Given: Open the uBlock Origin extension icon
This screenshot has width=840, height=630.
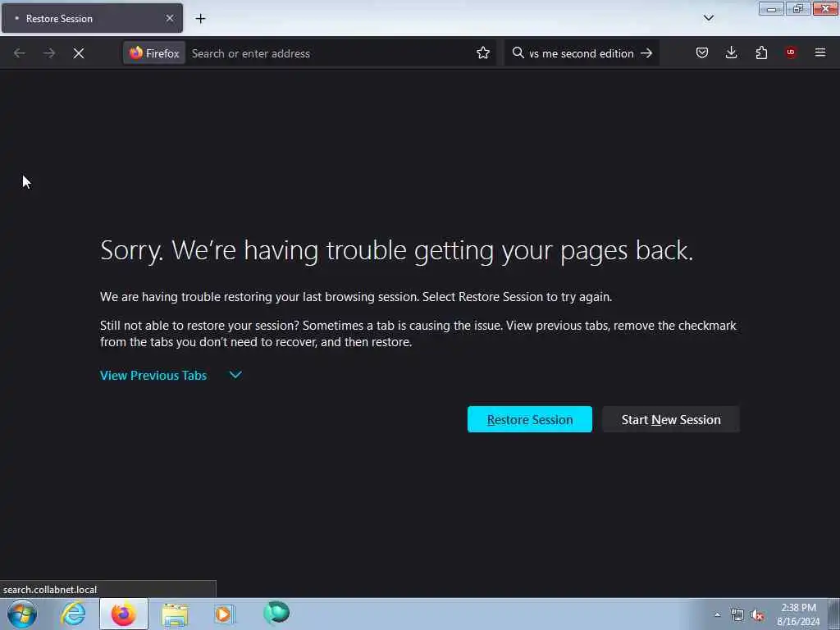Looking at the screenshot, I should pyautogui.click(x=791, y=52).
